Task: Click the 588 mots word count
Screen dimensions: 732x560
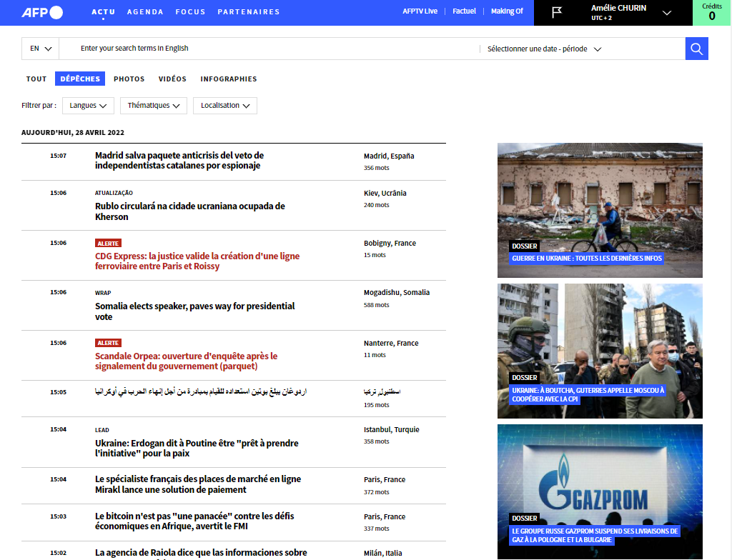Action: [377, 305]
